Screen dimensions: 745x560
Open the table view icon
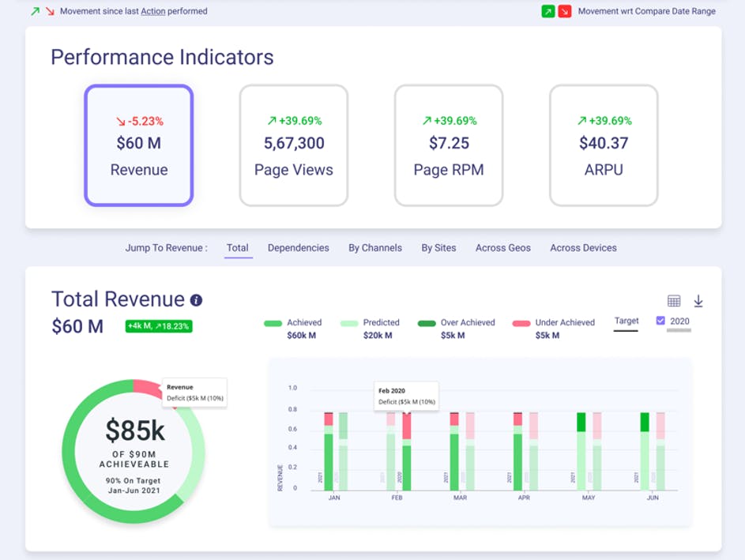(x=674, y=301)
